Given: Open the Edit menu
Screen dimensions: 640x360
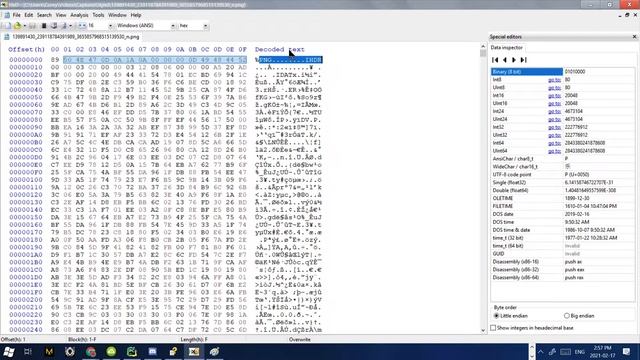Looking at the screenshot, I should [x=29, y=15].
